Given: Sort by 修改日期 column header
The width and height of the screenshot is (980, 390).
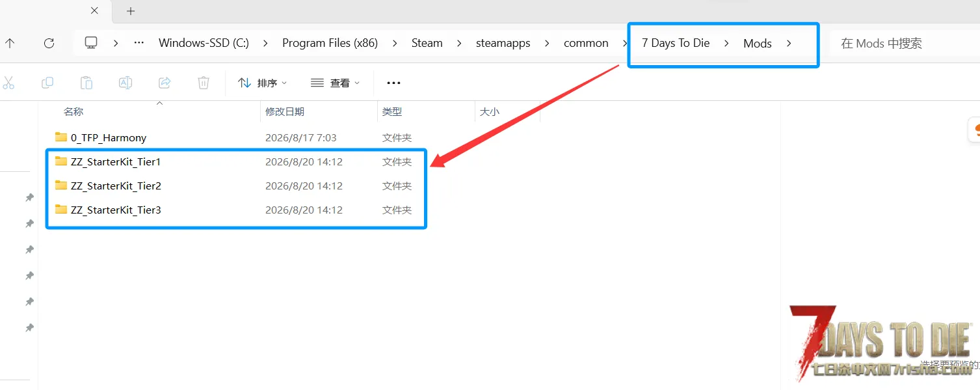Looking at the screenshot, I should (x=285, y=112).
